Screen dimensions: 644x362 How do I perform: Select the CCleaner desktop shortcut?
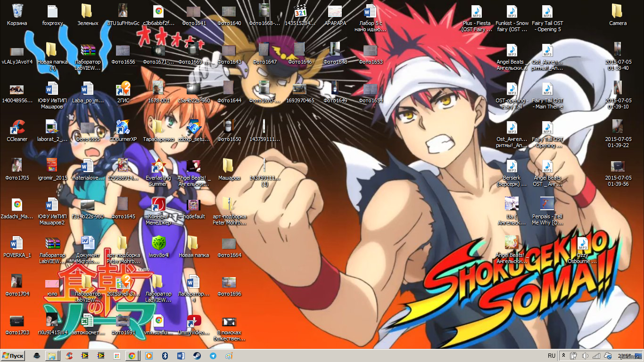point(17,127)
